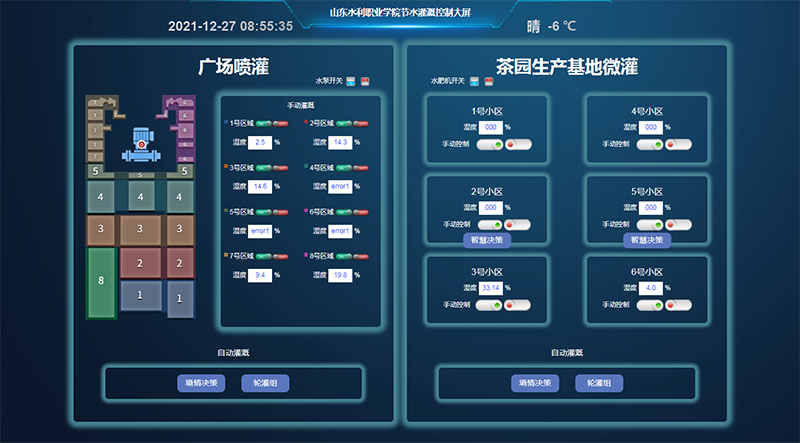Click the red water pump off icon

(x=365, y=81)
